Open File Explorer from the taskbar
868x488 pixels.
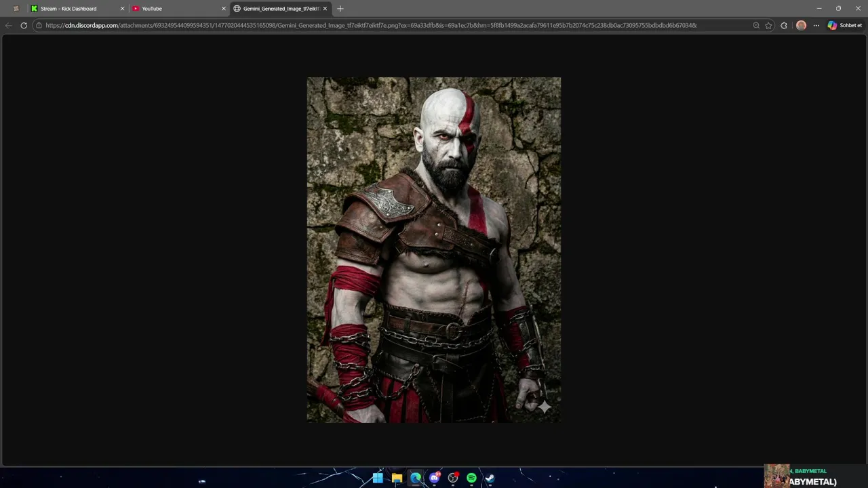point(397,478)
